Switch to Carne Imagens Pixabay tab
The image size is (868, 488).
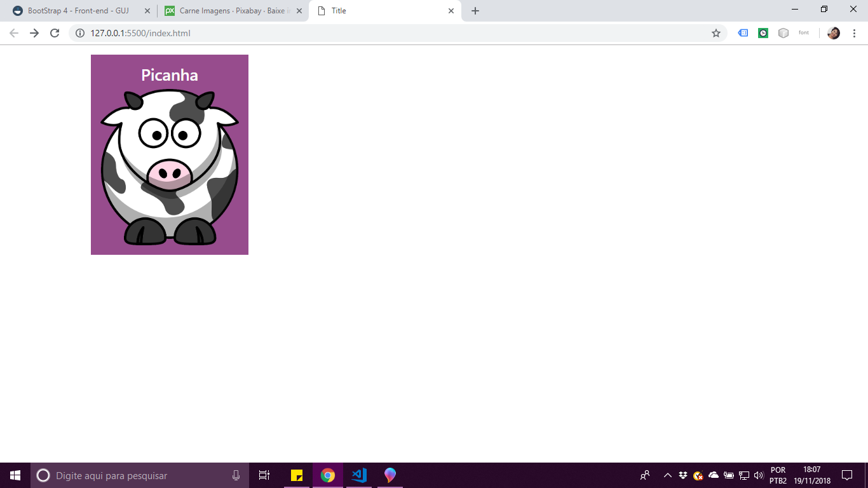(x=232, y=11)
